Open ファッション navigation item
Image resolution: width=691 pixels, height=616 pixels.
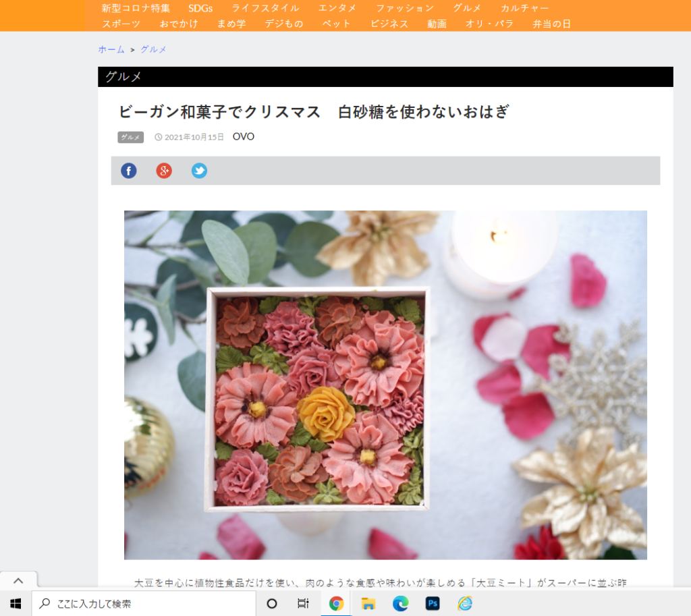click(x=405, y=8)
